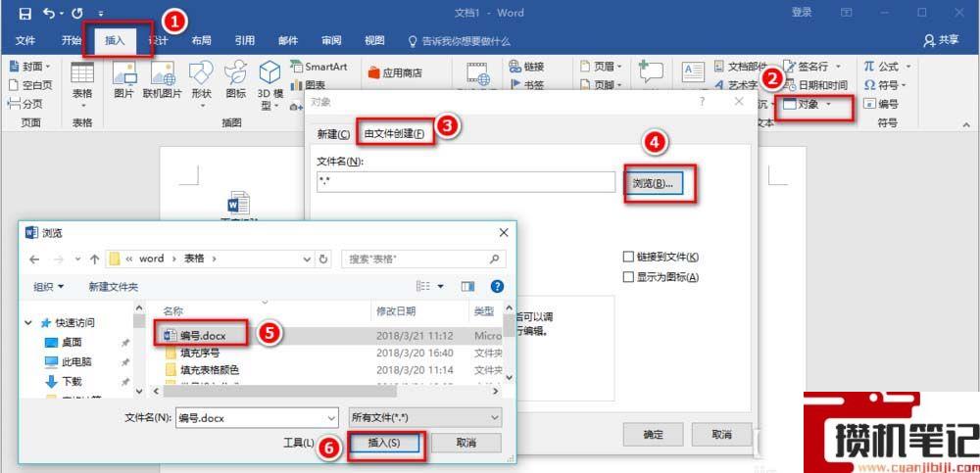980x473 pixels.
Task: Open the table (表格) insert button
Action: click(x=82, y=84)
